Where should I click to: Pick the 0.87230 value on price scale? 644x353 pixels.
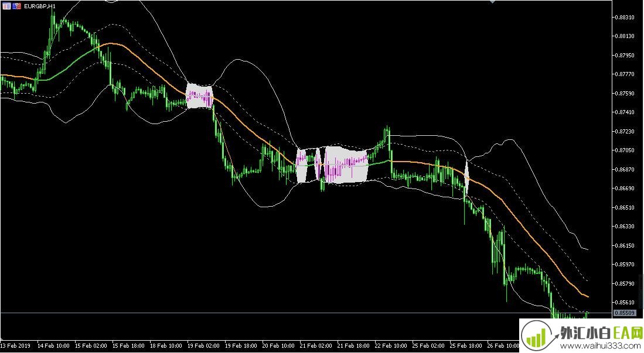tap(625, 131)
